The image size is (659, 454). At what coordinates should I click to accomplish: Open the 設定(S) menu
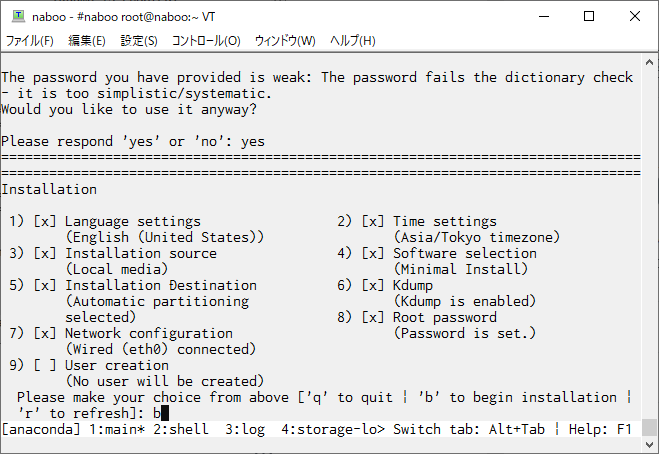(139, 41)
